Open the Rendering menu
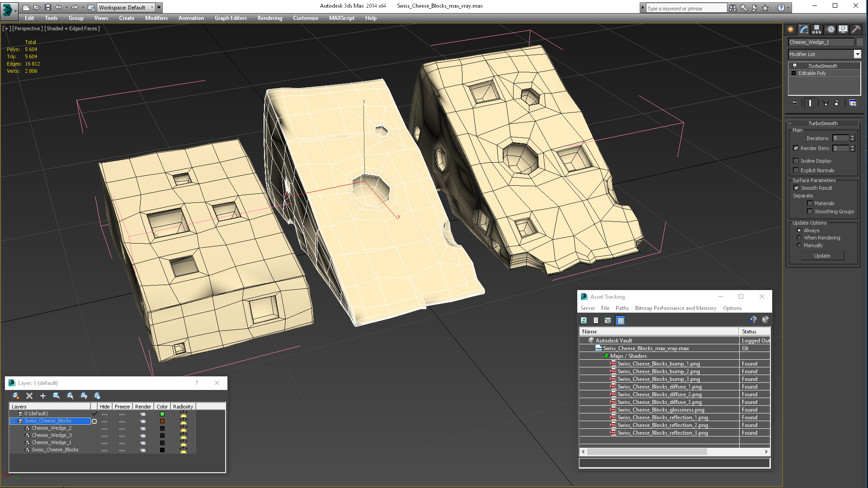This screenshot has width=868, height=488. click(269, 18)
